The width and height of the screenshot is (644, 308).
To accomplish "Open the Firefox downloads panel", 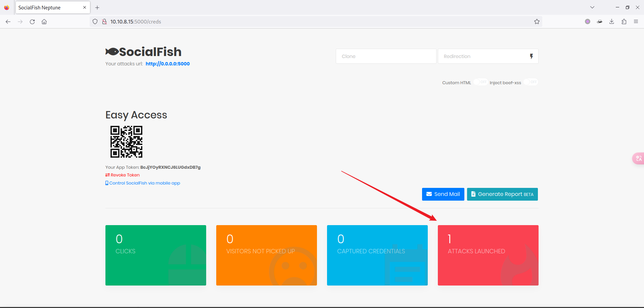I will tap(612, 21).
